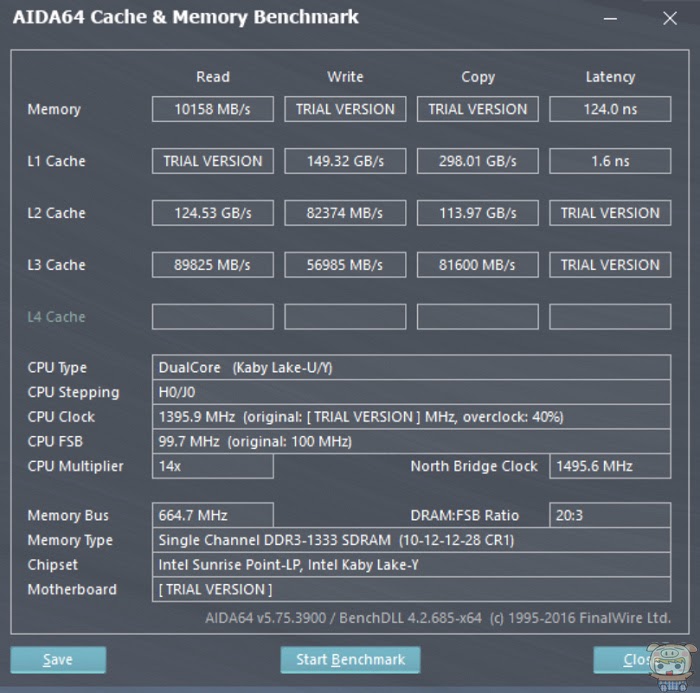Click the Latency column header
The width and height of the screenshot is (700, 693).
pos(610,77)
